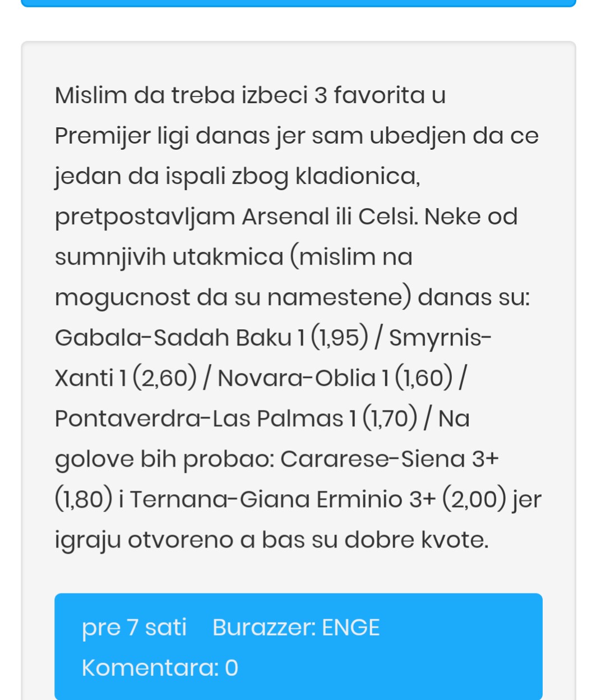This screenshot has width=601, height=700.
Task: Select the opening line 'Mislim da treba izbeci'
Action: (182, 95)
